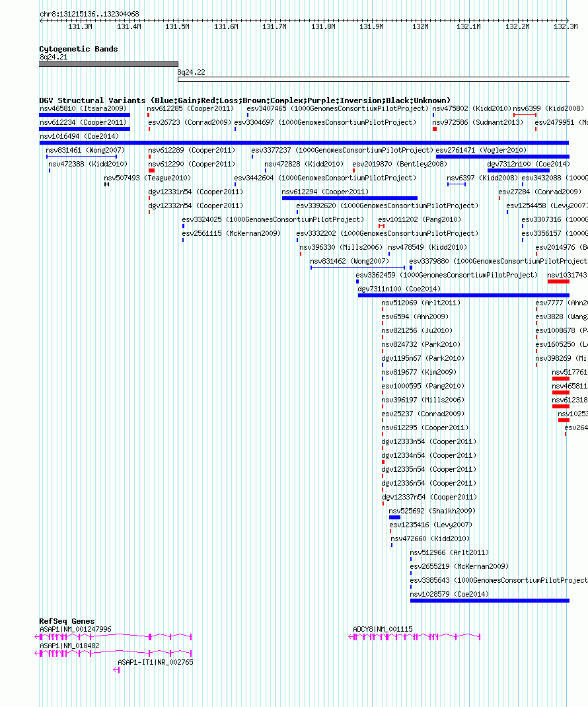Click ASAP1|NM_001247996 gene label
588x707 pixels.
click(75, 630)
